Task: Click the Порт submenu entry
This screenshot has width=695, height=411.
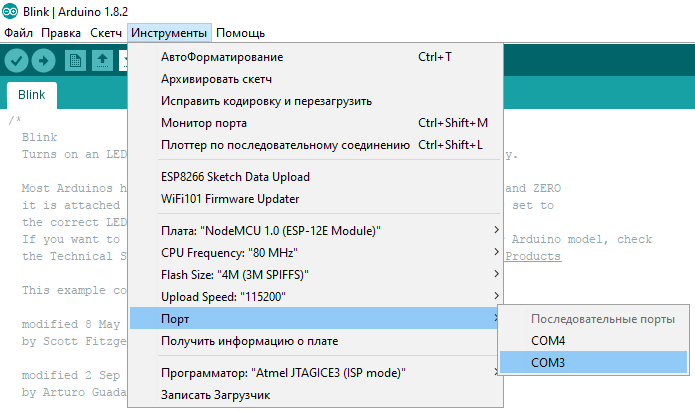Action: [314, 318]
